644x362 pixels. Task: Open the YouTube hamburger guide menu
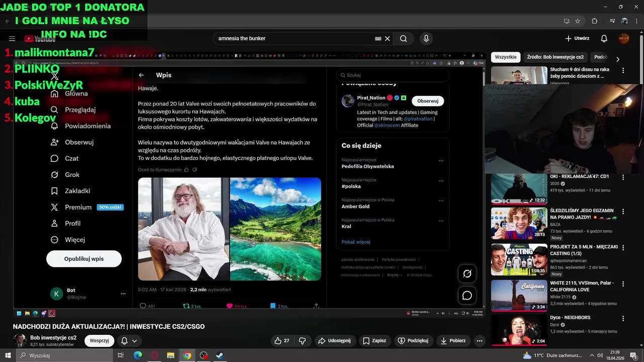click(x=12, y=38)
